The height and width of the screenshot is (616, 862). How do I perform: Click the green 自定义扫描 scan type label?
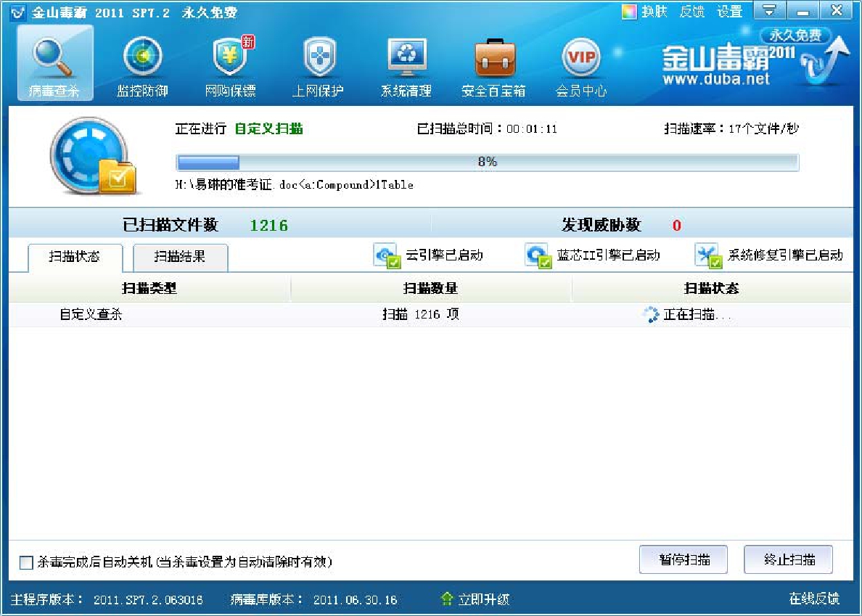point(268,128)
